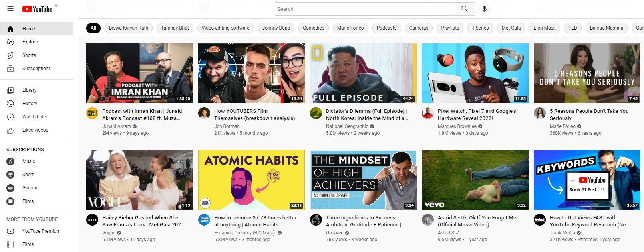The height and width of the screenshot is (252, 644).
Task: Click the Home icon in sidebar
Action: click(10, 29)
